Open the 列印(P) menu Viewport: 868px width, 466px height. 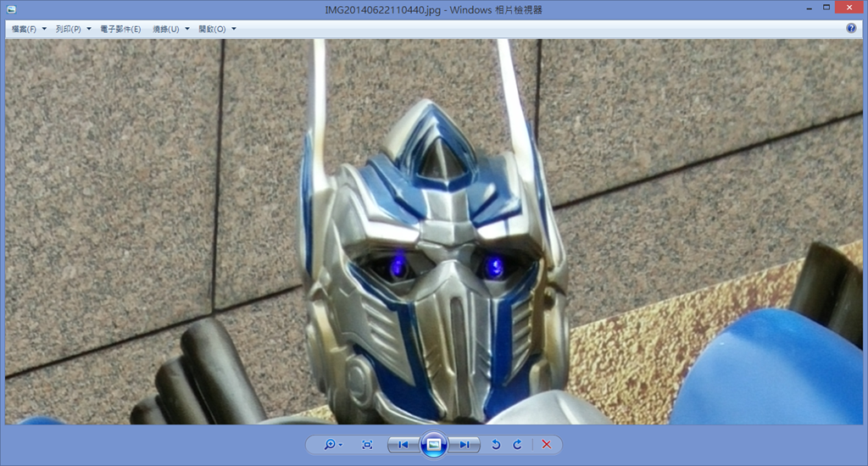pos(68,29)
